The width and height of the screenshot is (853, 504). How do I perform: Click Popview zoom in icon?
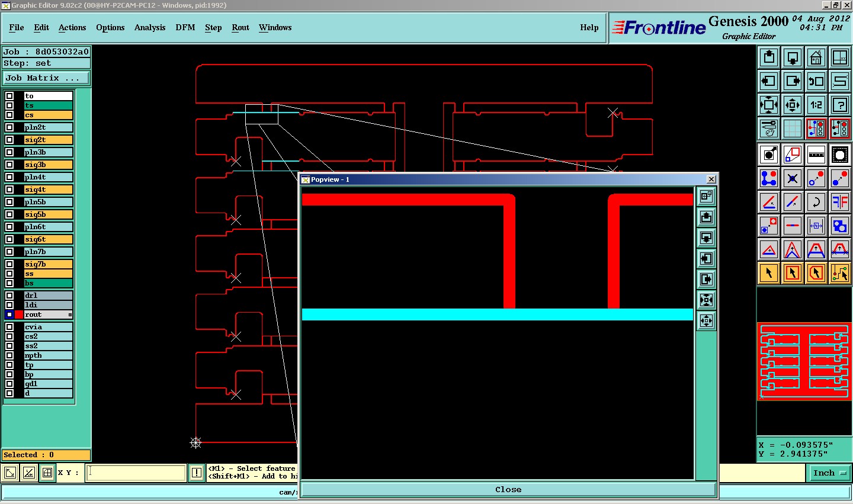tap(706, 300)
